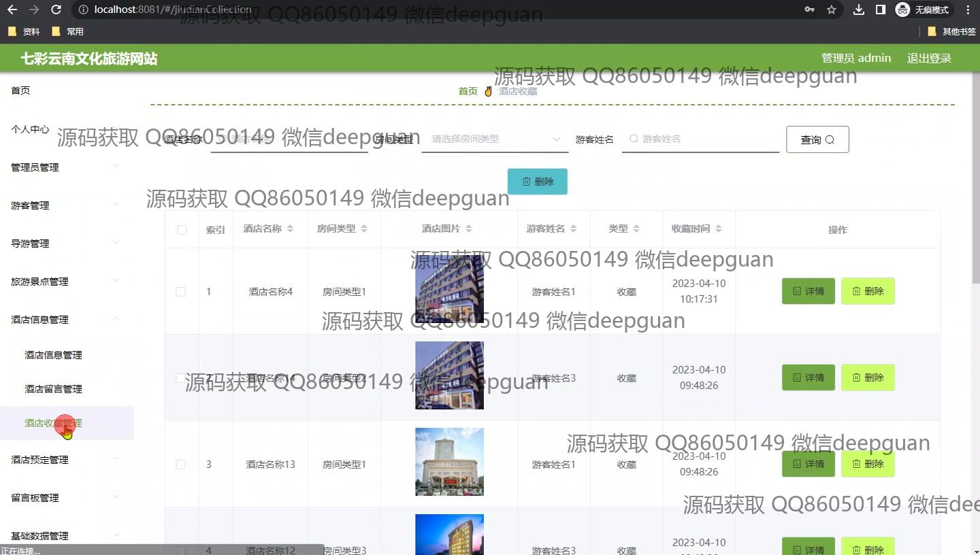
Task: Delete the 酒店名称12 row
Action: [868, 546]
